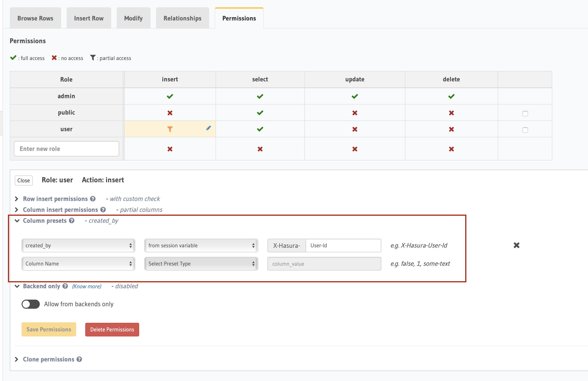Click the help icon next to Backend only
Image resolution: width=588 pixels, height=381 pixels.
tap(65, 286)
